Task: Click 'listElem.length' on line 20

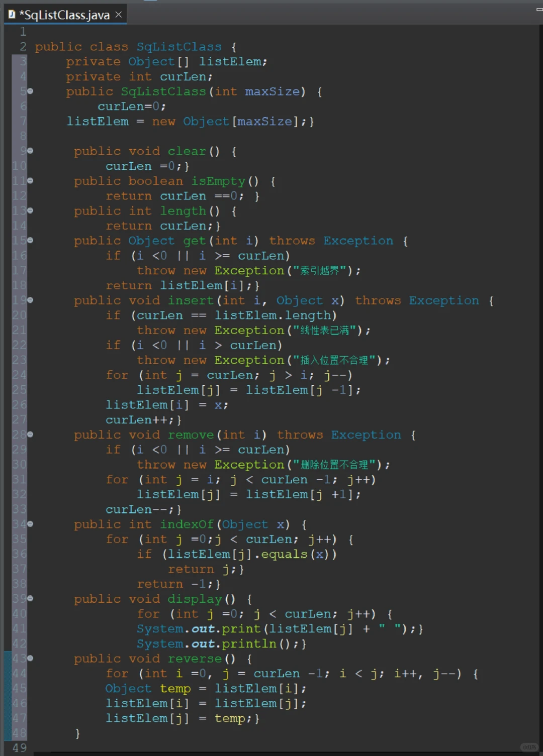Action: 273,315
